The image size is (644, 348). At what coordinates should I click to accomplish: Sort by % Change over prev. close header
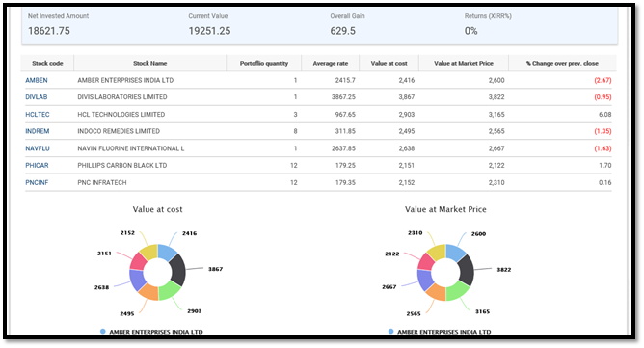pos(562,63)
